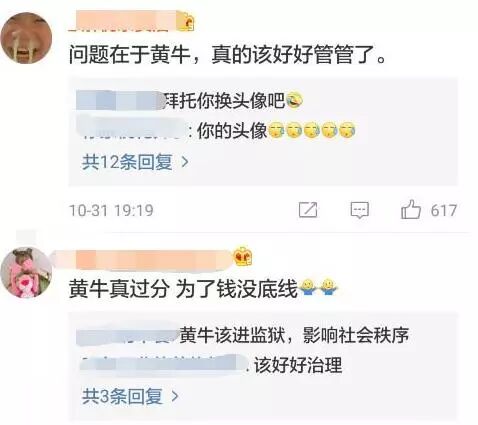Click chevron arrow next to 共12条回复

pyautogui.click(x=185, y=163)
